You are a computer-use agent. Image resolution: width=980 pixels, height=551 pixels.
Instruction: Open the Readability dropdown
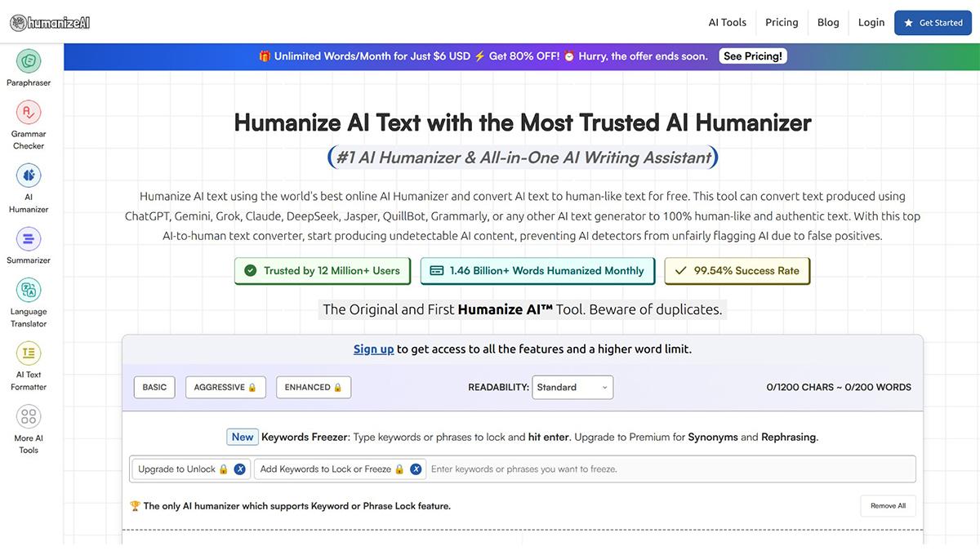[x=572, y=387]
